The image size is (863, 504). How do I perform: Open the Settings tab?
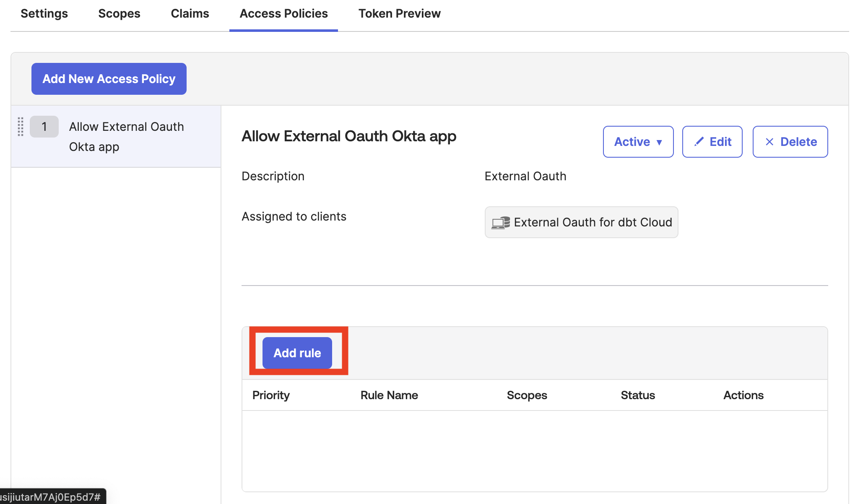pos(44,13)
